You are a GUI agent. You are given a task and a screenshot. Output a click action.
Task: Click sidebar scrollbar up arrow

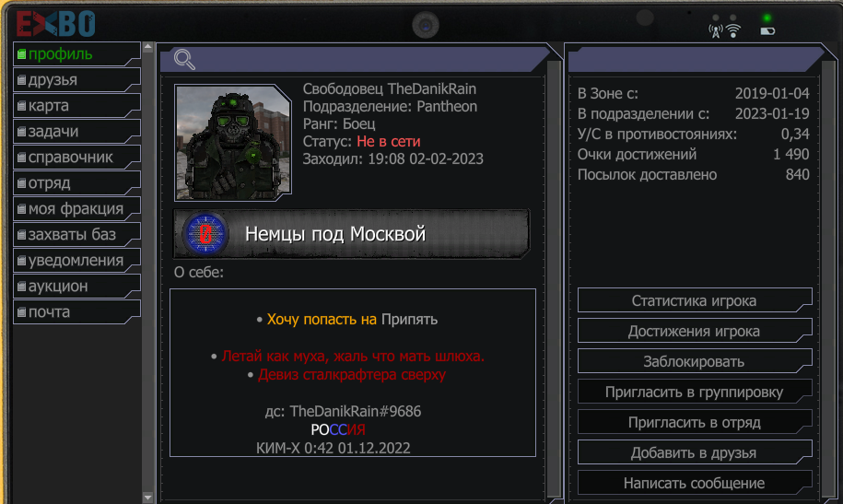coord(147,47)
